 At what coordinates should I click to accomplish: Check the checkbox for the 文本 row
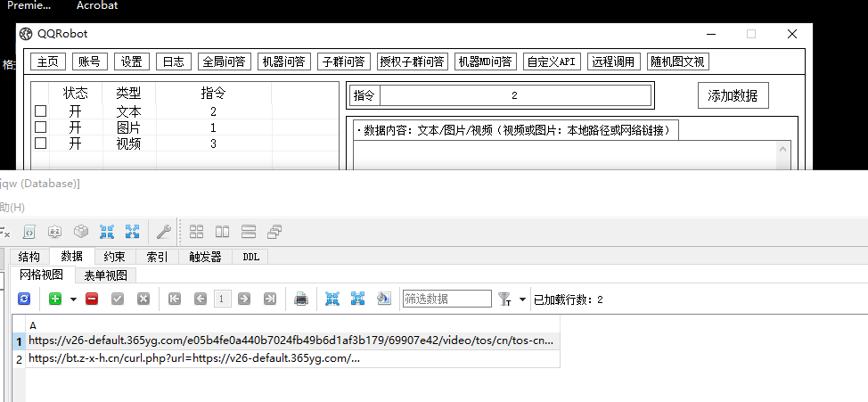(40, 111)
